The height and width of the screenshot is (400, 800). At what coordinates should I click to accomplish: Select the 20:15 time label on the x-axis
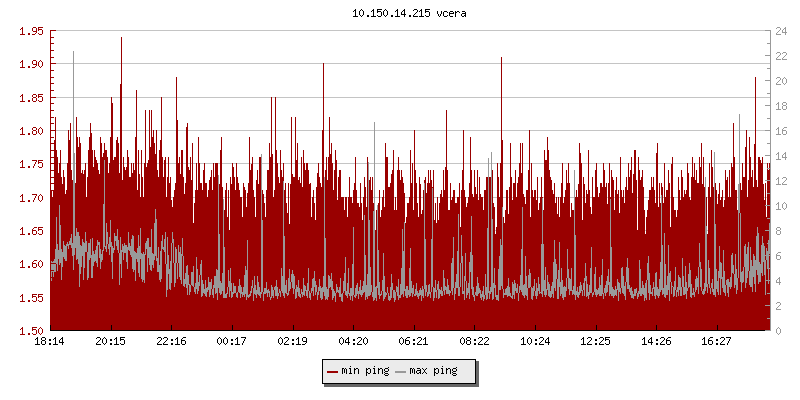[x=110, y=341]
